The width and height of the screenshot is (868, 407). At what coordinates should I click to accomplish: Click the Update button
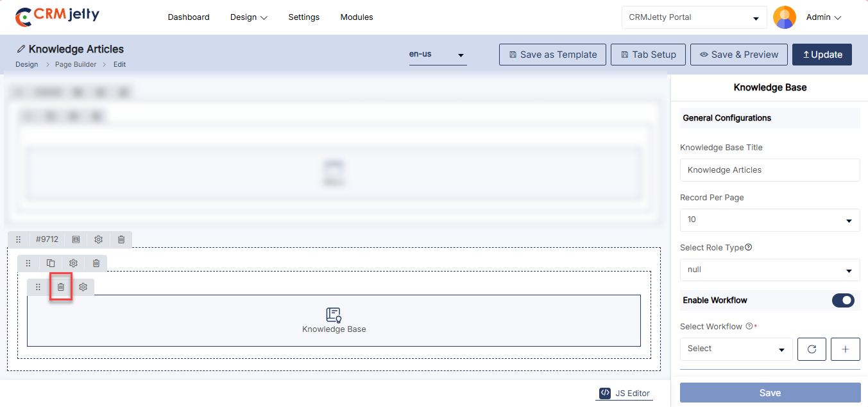pyautogui.click(x=822, y=55)
